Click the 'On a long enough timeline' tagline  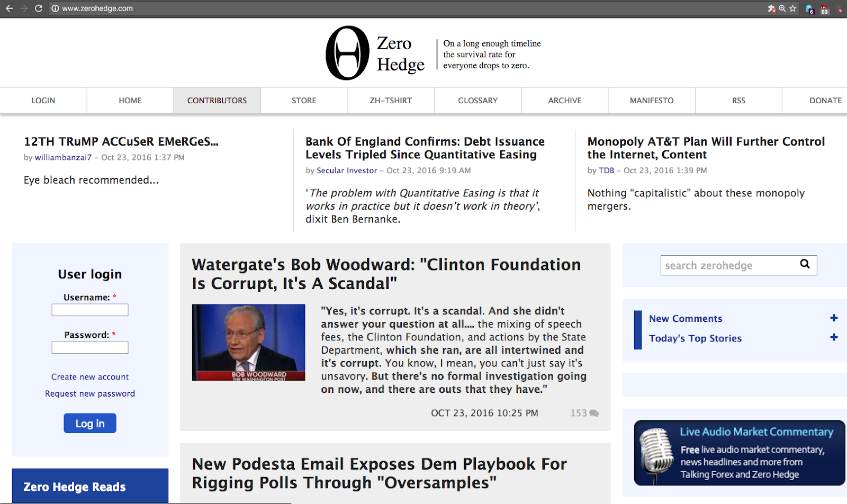[x=492, y=55]
